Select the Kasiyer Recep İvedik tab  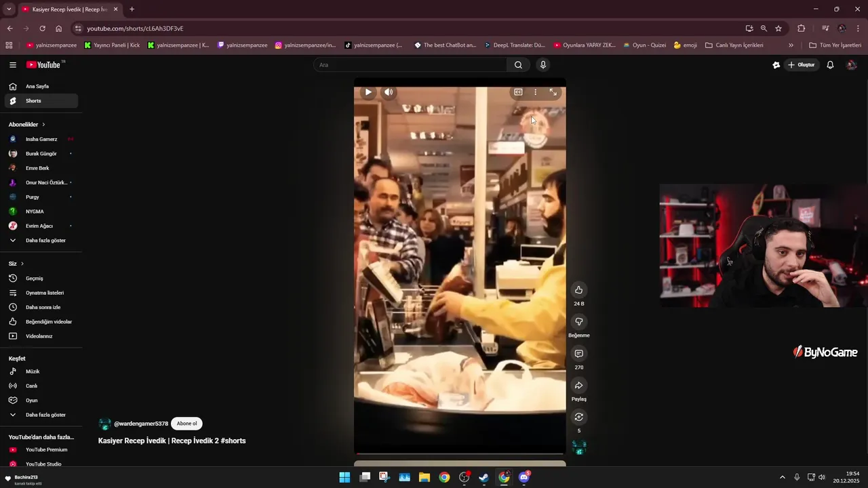point(70,9)
